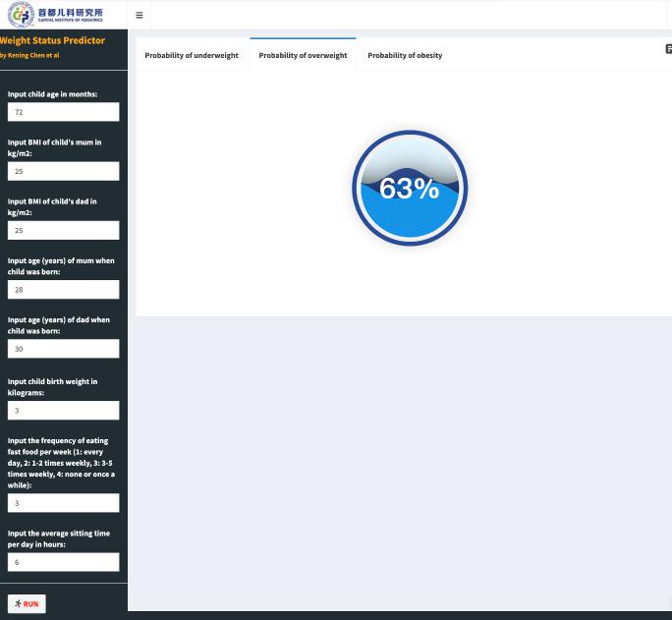The image size is (672, 620).
Task: Open the Probability of underweight tab
Action: coord(192,55)
